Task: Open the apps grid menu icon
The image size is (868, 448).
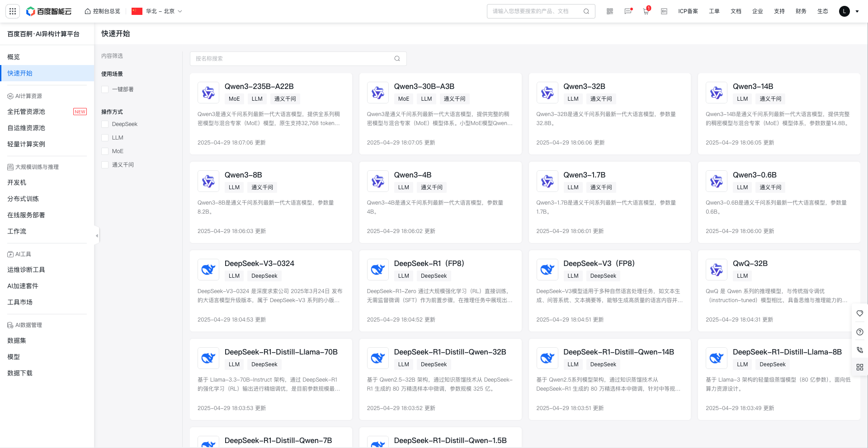Action: [13, 11]
